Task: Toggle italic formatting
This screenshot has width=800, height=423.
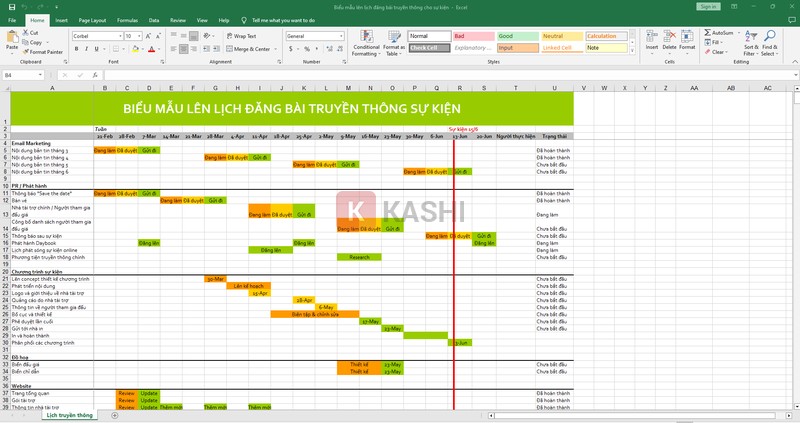Action: click(x=86, y=49)
